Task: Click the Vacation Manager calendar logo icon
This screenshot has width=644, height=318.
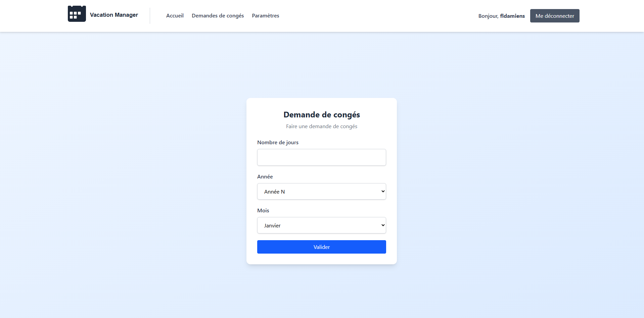Action: coord(77,14)
